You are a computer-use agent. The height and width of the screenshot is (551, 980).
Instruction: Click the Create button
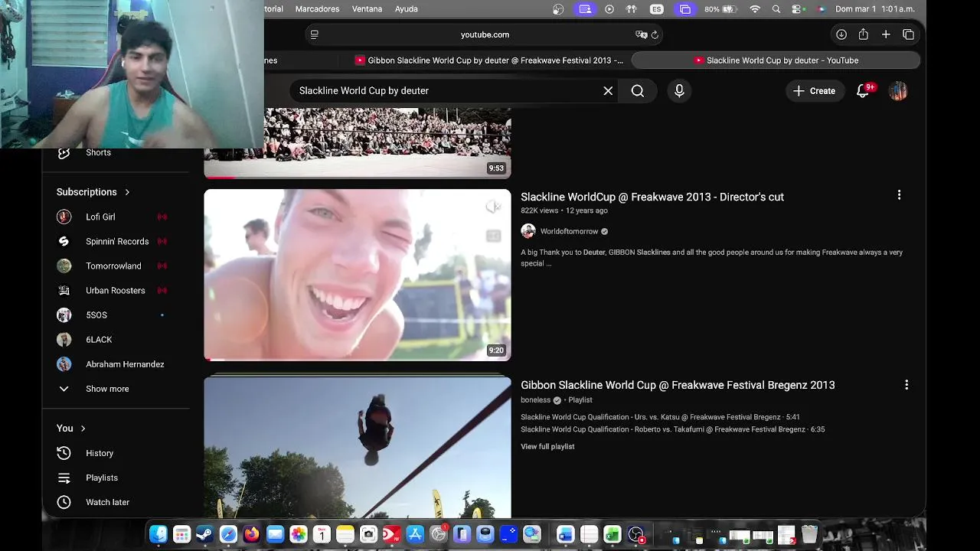coord(815,91)
